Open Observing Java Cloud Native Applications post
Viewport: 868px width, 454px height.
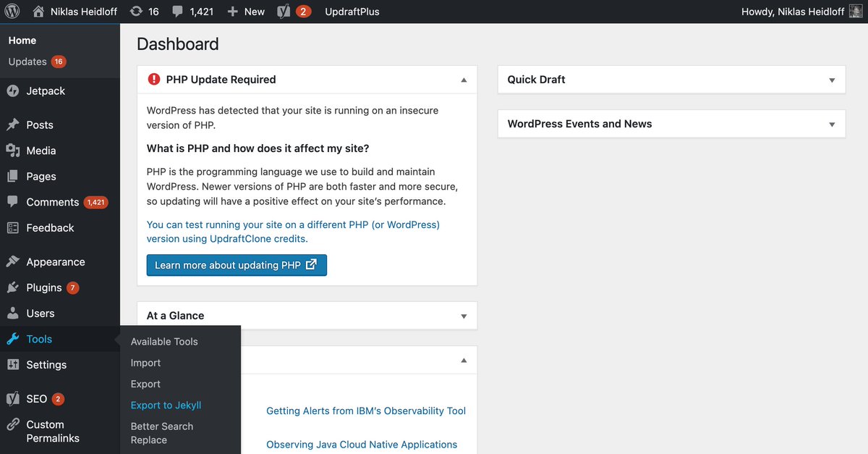point(362,445)
